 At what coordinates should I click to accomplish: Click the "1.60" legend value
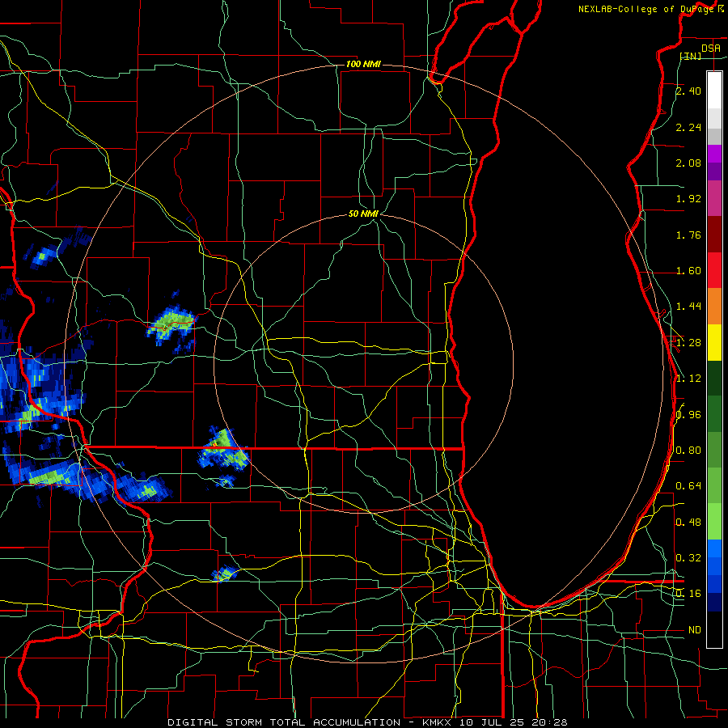click(x=688, y=271)
